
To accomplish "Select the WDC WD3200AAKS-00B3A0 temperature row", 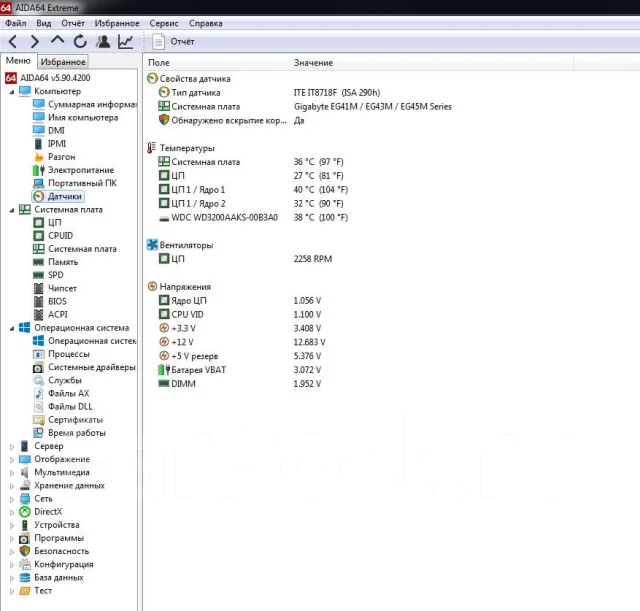I will [x=253, y=217].
